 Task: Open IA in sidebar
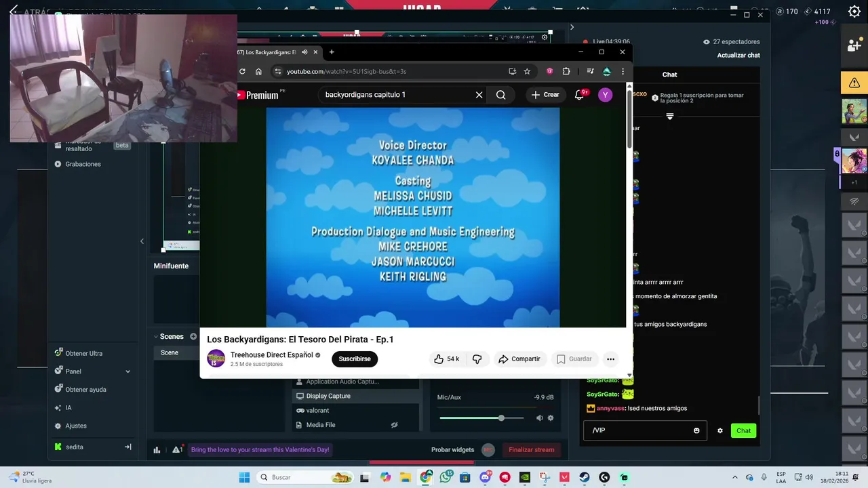[63, 408]
